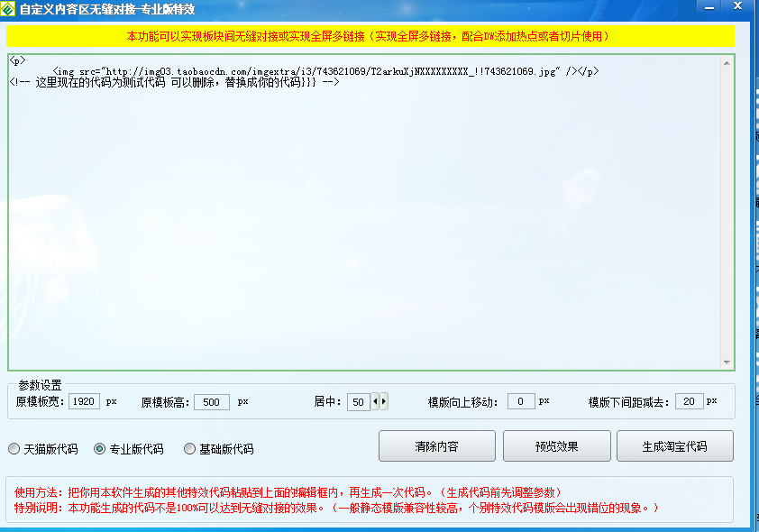This screenshot has width=759, height=532.
Task: Click scroll-down arrow of code editor scrollbar
Action: 727,362
